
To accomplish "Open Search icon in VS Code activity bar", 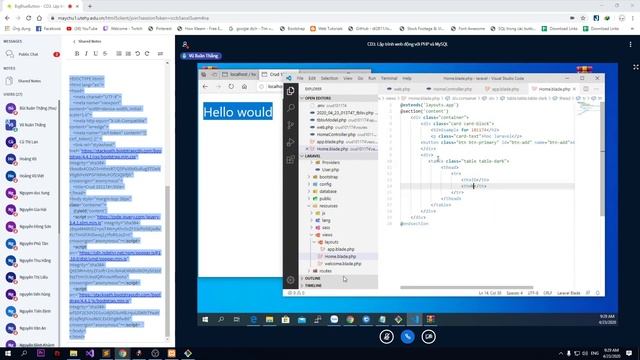I will click(x=291, y=108).
